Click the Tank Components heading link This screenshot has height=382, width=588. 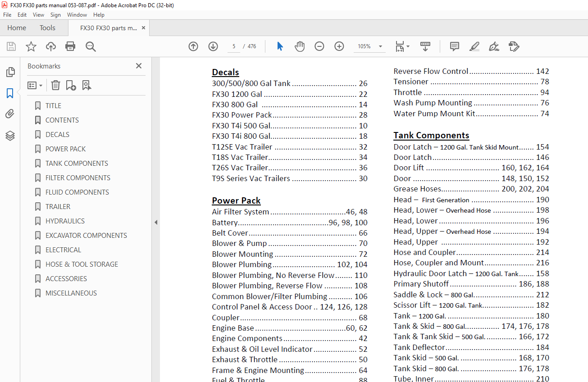pyautogui.click(x=431, y=135)
